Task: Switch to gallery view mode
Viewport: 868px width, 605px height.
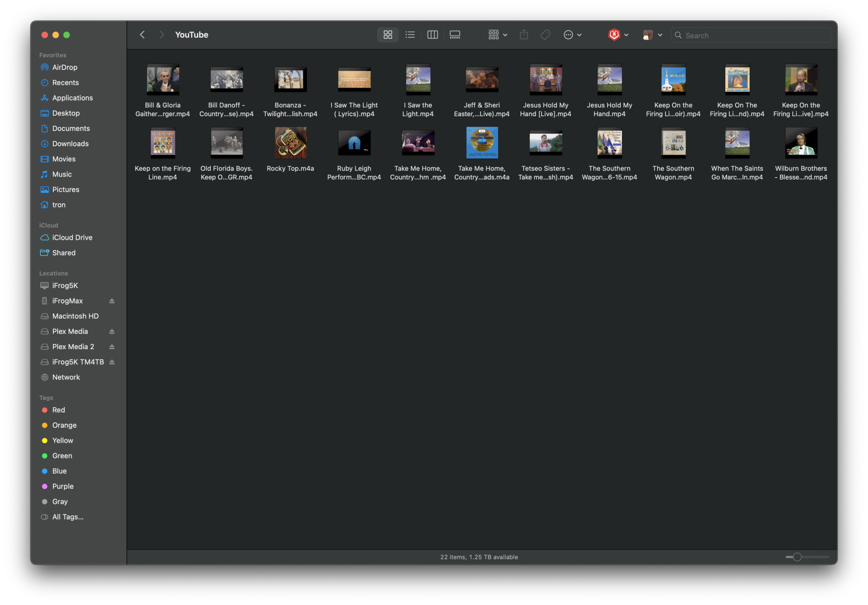Action: [x=454, y=35]
